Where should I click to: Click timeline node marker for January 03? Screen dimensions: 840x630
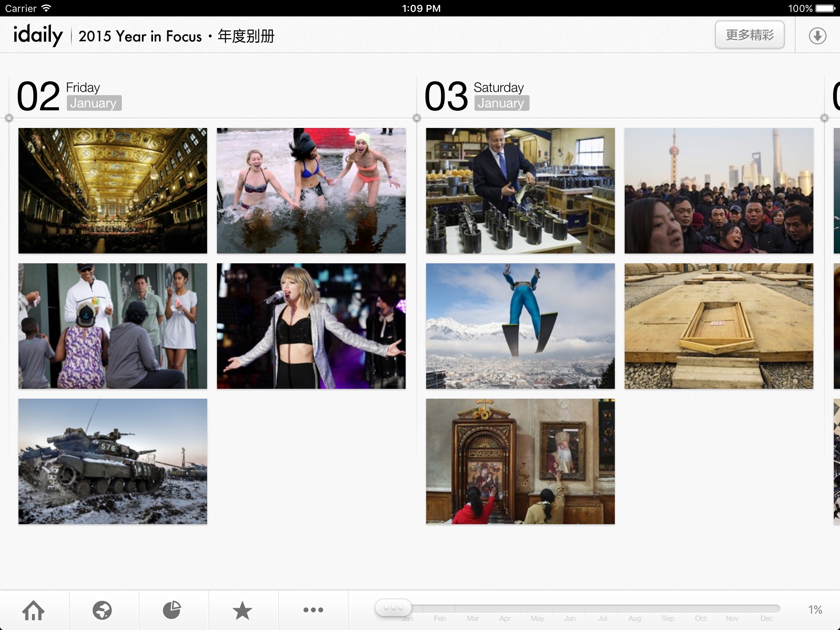pyautogui.click(x=417, y=118)
